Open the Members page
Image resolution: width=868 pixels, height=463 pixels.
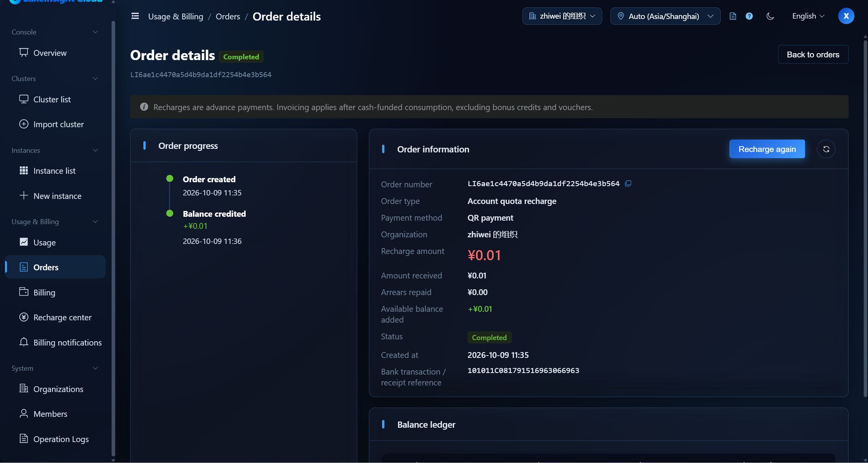(x=55, y=414)
